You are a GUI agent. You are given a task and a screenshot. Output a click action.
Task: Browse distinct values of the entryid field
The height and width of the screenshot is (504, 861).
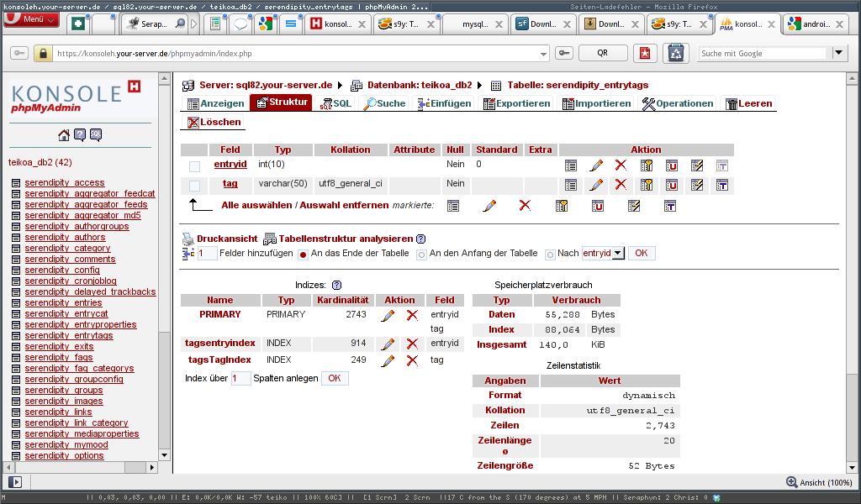coord(571,164)
